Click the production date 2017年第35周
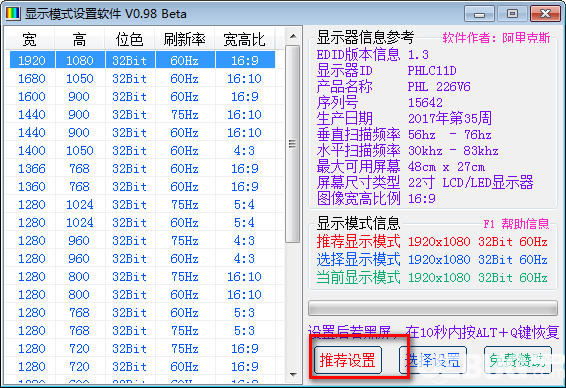Image resolution: width=566 pixels, height=388 pixels. tap(450, 118)
